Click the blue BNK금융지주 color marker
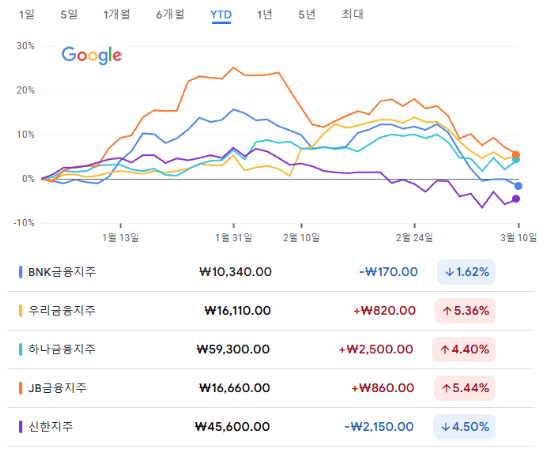 20,272
